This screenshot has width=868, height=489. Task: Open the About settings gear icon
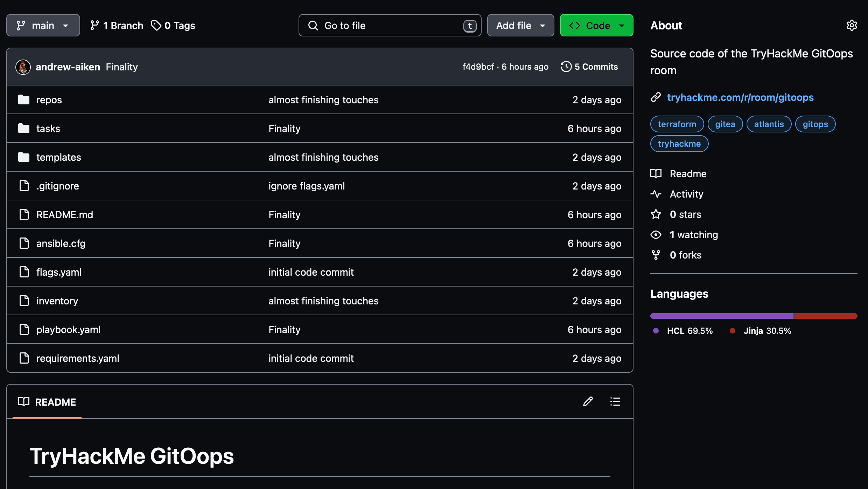coord(852,25)
